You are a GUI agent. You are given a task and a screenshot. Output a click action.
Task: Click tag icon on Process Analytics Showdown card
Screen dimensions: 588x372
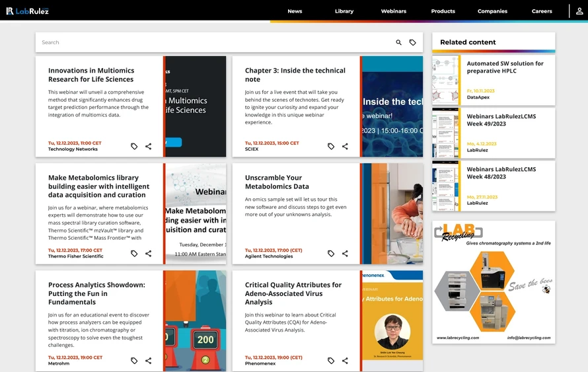134,361
